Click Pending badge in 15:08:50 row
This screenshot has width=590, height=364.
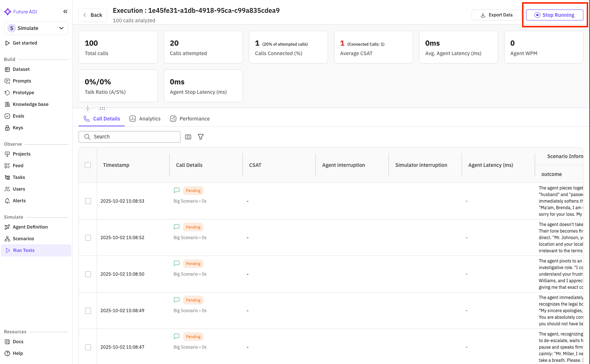pyautogui.click(x=193, y=264)
